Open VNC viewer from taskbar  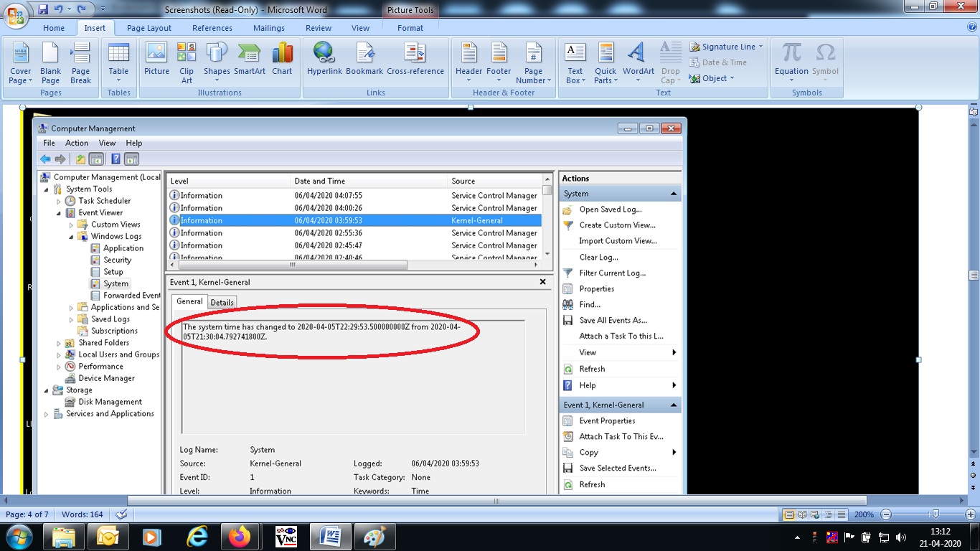(286, 537)
